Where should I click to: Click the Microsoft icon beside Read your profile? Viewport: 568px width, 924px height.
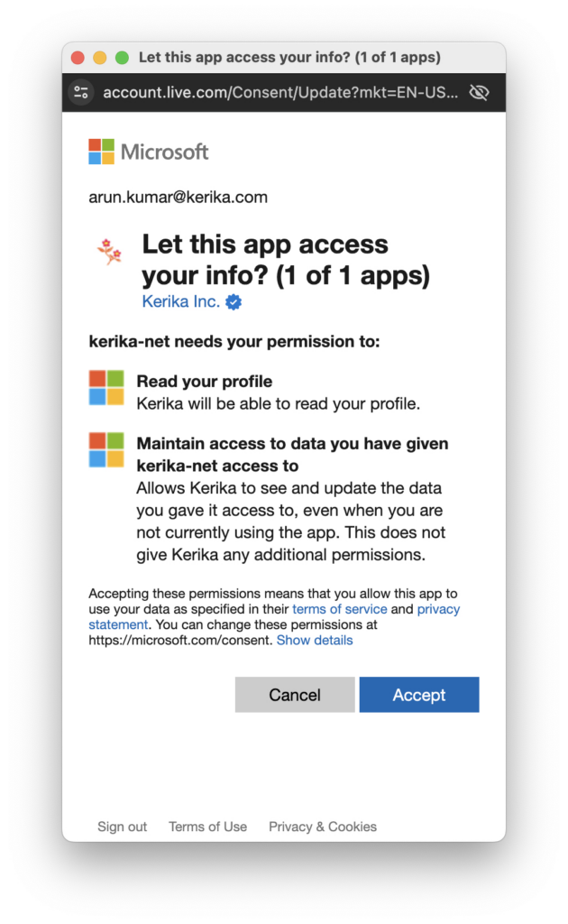106,388
